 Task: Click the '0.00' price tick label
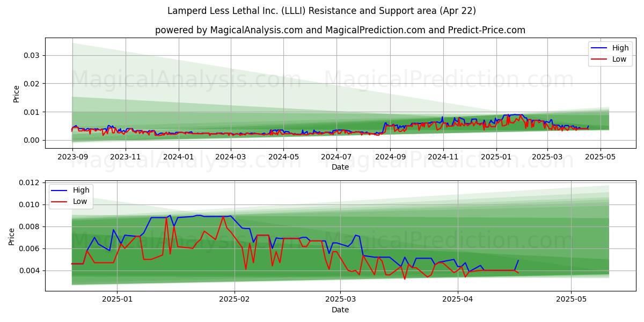click(x=32, y=141)
